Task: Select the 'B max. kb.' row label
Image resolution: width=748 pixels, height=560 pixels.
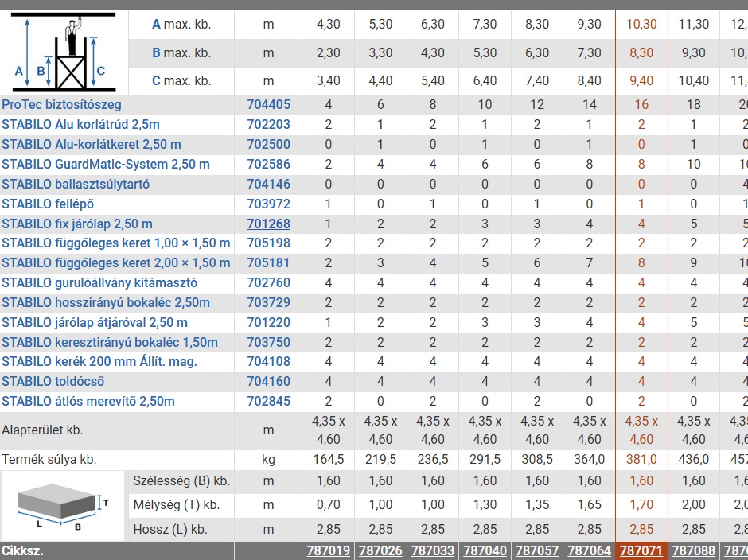Action: (x=181, y=52)
